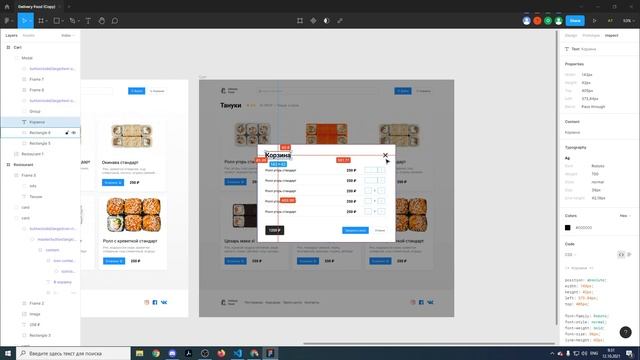640x360 pixels.
Task: Click the Create link toolbar icon
Action: point(340,20)
